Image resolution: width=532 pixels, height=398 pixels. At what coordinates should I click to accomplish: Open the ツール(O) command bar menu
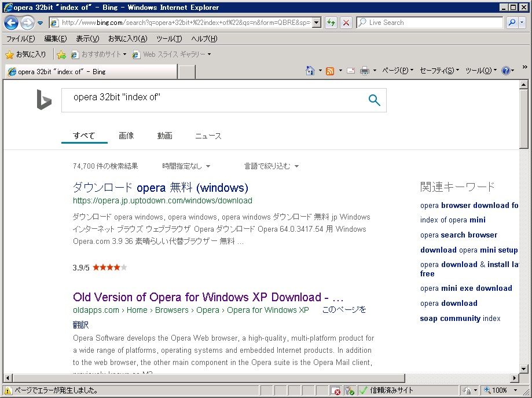click(x=481, y=71)
